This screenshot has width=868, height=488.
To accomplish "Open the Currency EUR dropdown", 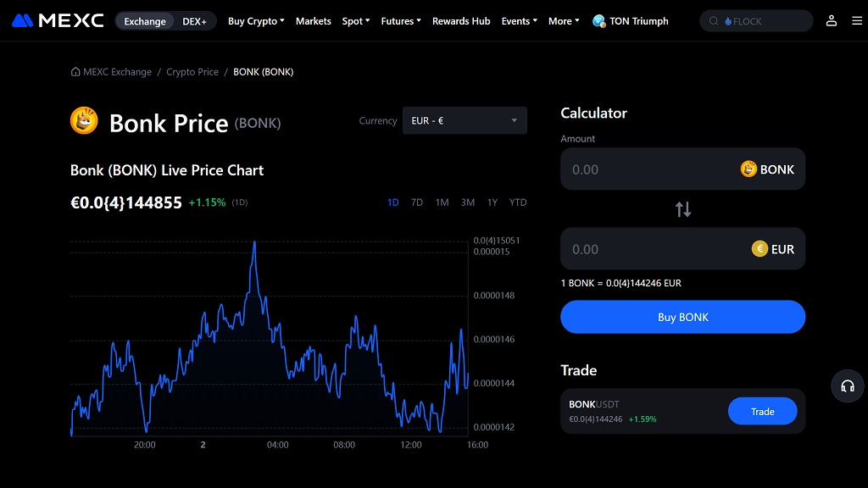I will 465,120.
